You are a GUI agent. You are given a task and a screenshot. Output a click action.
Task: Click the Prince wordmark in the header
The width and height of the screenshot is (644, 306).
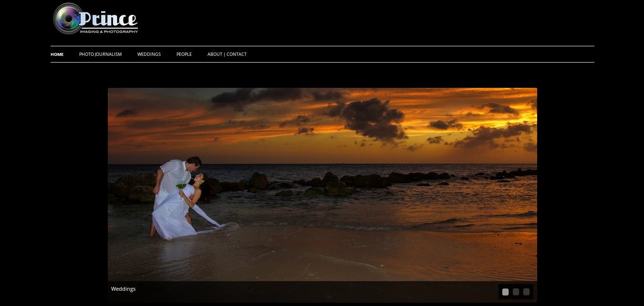109,19
